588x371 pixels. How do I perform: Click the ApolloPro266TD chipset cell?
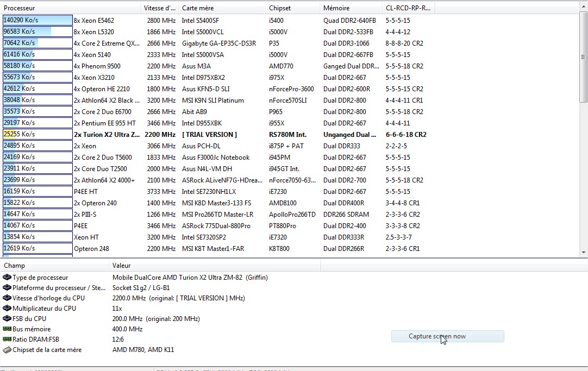(292, 215)
